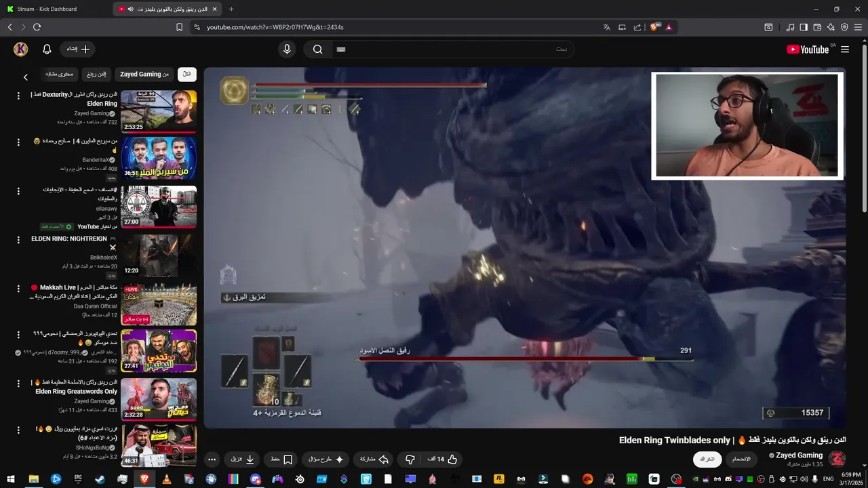Click the download 'تنزيل' button
The image size is (868, 488).
click(242, 460)
